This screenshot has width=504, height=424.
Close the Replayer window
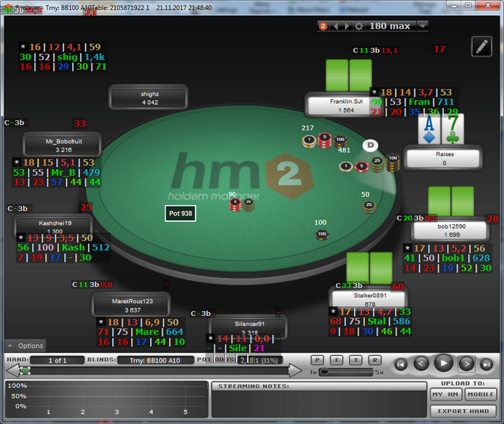[488, 6]
